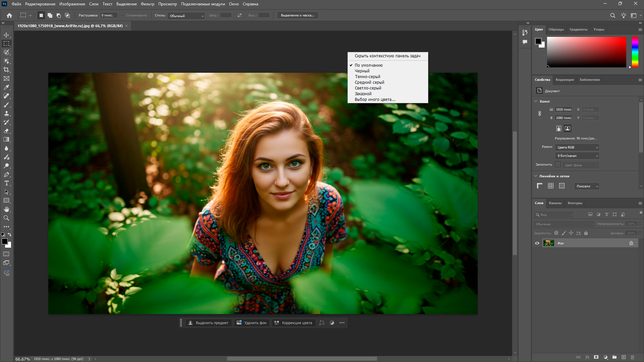Select the Eyedropper tool

[6, 87]
